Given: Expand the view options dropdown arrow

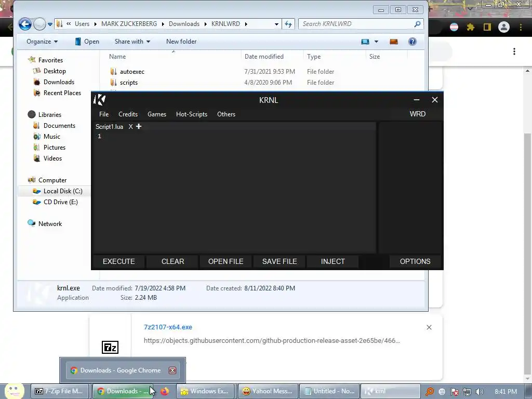Looking at the screenshot, I should 376,42.
